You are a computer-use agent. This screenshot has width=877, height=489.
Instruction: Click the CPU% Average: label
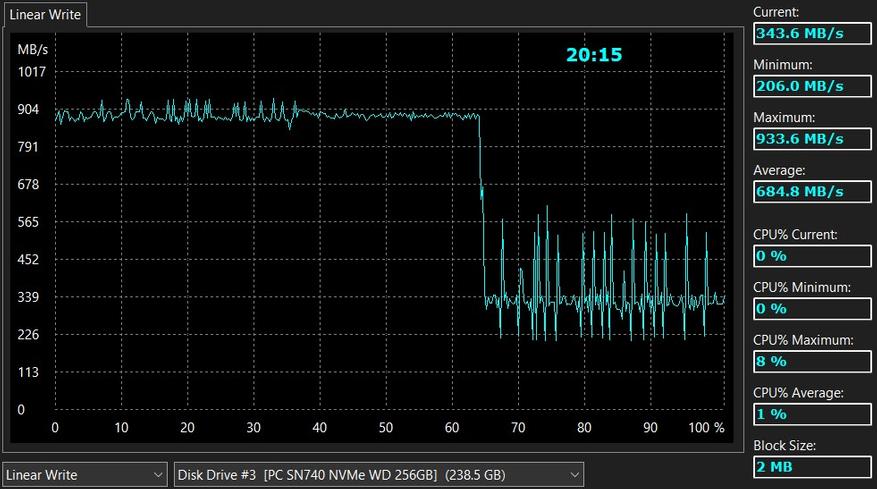point(798,392)
